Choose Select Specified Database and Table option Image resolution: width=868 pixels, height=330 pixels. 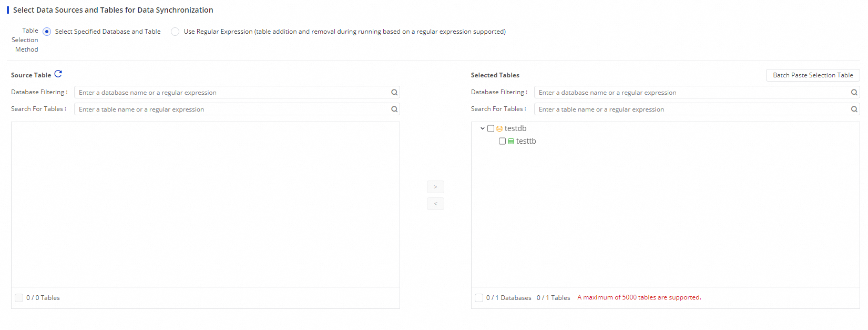coord(47,32)
